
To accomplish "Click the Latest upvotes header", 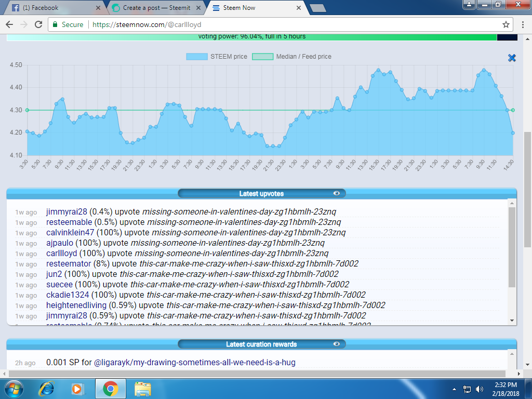I will click(261, 194).
